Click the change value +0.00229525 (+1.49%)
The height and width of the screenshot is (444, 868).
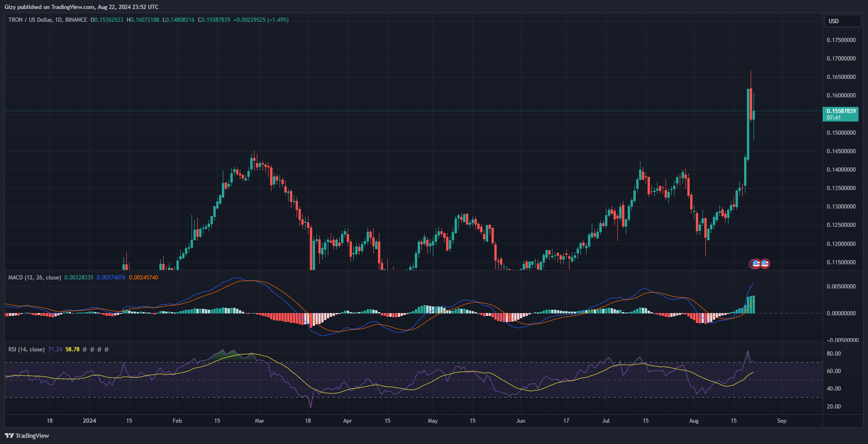(x=261, y=20)
